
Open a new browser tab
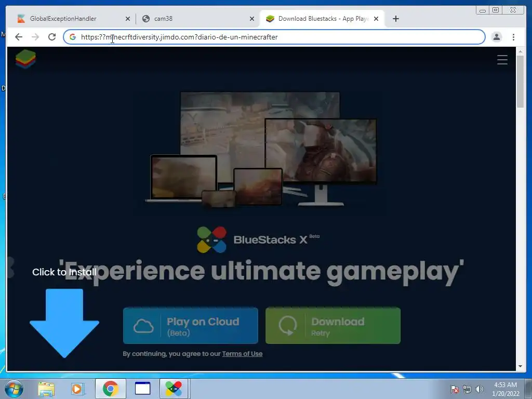point(395,19)
